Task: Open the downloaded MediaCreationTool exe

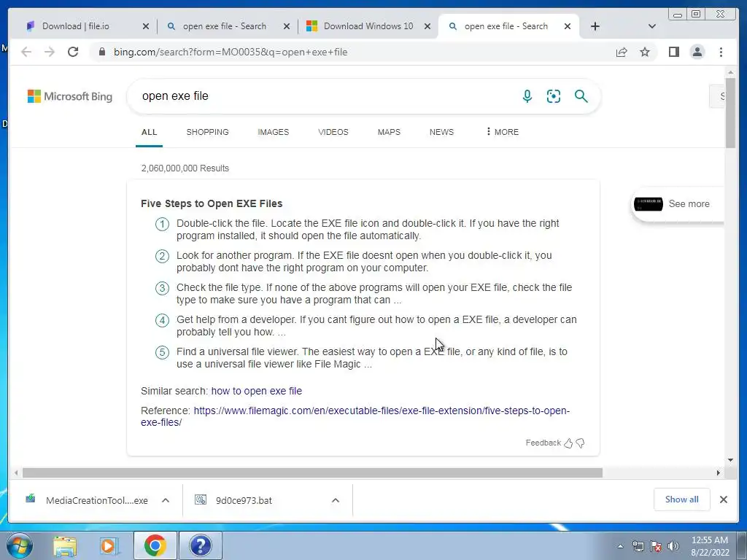Action: 87,500
